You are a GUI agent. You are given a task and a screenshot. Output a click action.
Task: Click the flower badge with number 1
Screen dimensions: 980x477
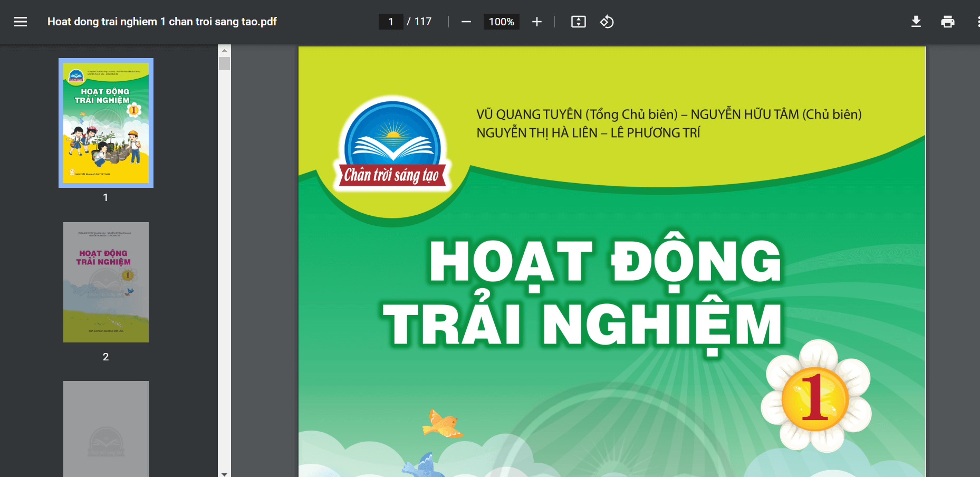point(815,397)
